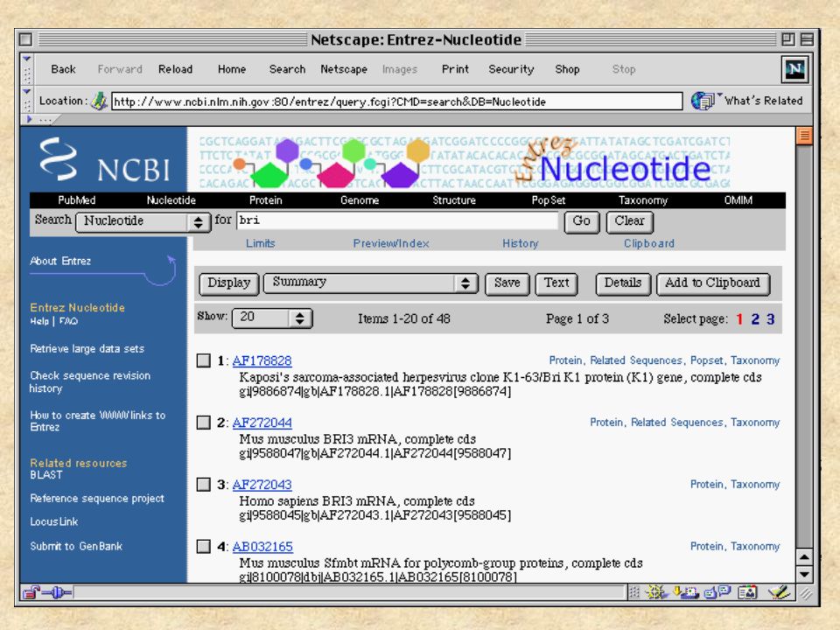Click the Add to Clipboard button
Image resolution: width=840 pixels, height=630 pixels.
(x=712, y=283)
